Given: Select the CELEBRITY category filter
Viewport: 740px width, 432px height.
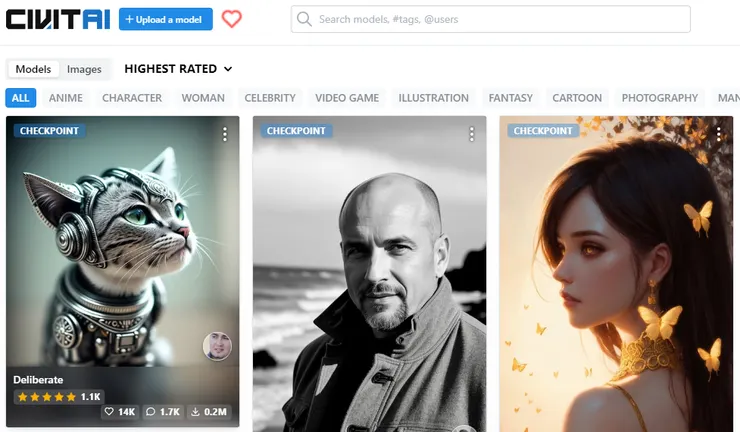Looking at the screenshot, I should tap(270, 98).
